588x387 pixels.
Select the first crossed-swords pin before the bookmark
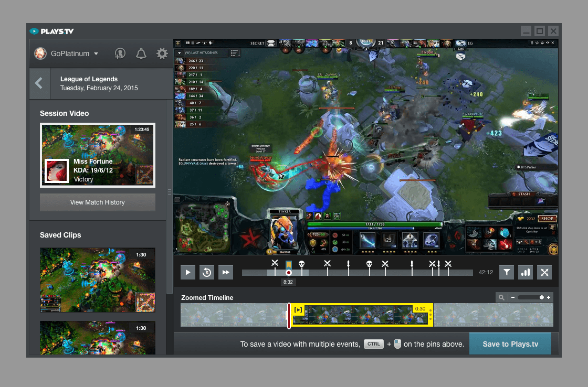click(275, 263)
